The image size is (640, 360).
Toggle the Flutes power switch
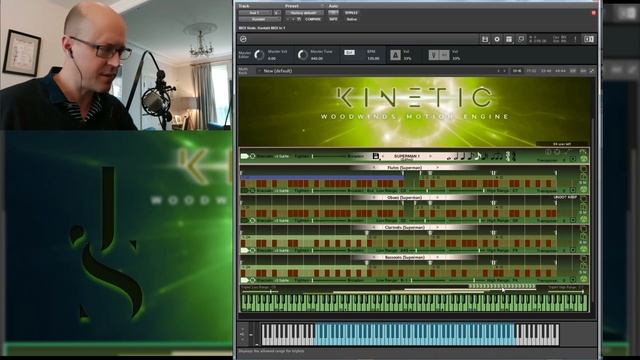coord(244,190)
